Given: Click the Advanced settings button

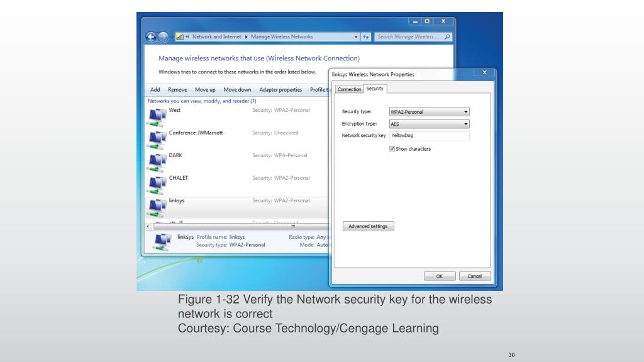Looking at the screenshot, I should click(368, 226).
